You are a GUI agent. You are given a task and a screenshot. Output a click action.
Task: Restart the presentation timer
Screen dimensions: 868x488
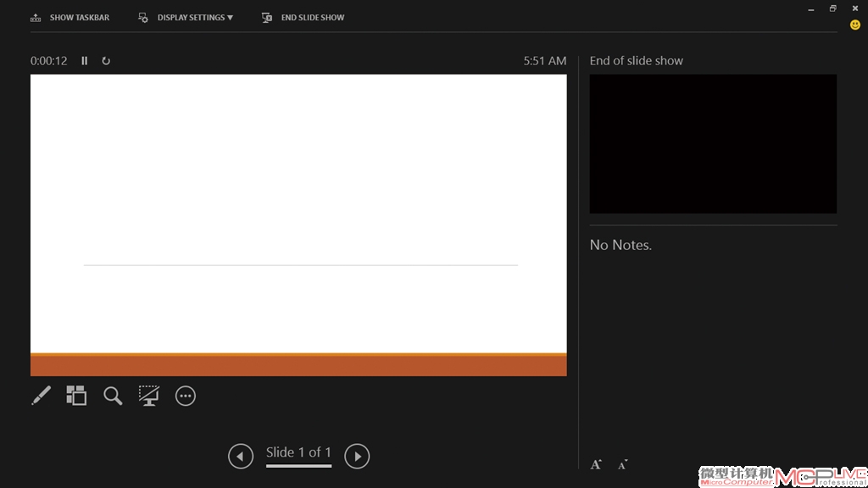106,61
